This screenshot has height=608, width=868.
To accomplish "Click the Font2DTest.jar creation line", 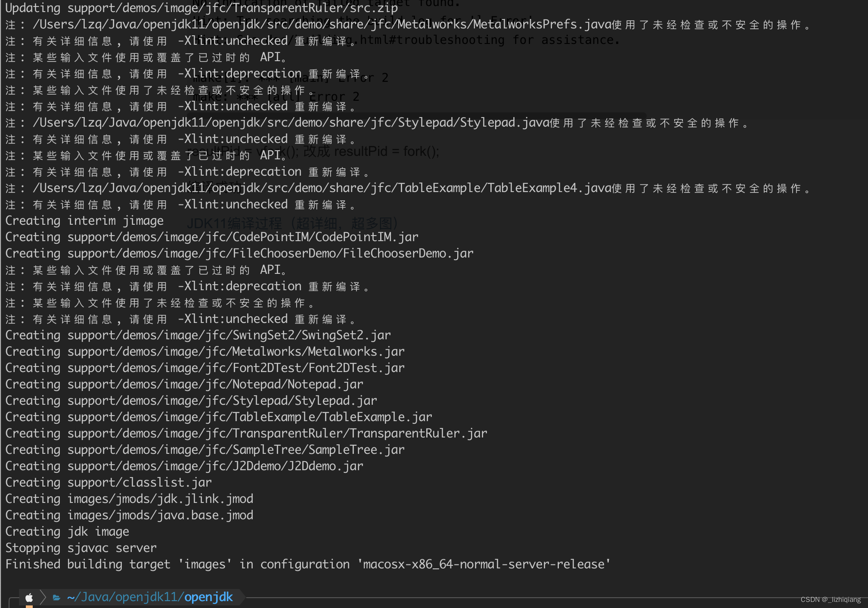I will 205,368.
